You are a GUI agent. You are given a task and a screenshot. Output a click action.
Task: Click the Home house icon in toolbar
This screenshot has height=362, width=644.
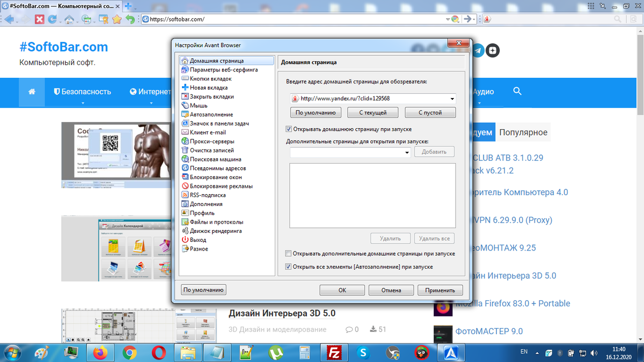(69, 19)
